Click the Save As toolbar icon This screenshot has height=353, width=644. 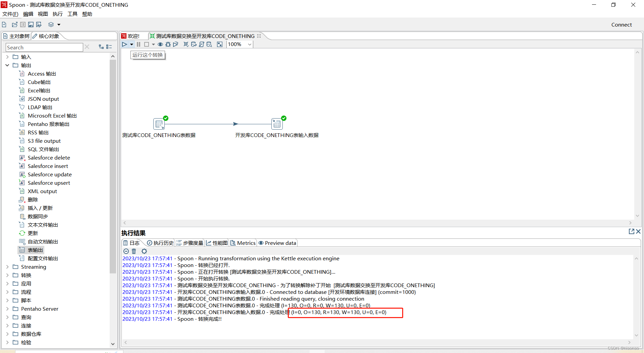(39, 25)
